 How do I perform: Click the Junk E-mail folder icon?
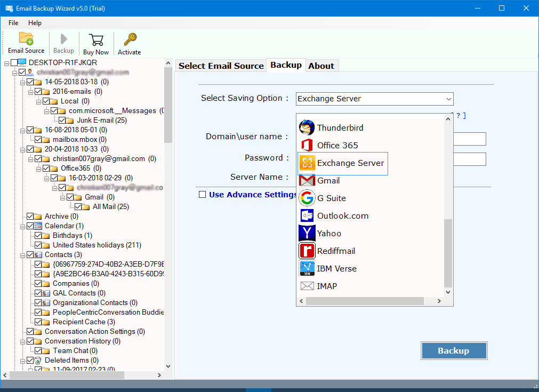click(70, 121)
